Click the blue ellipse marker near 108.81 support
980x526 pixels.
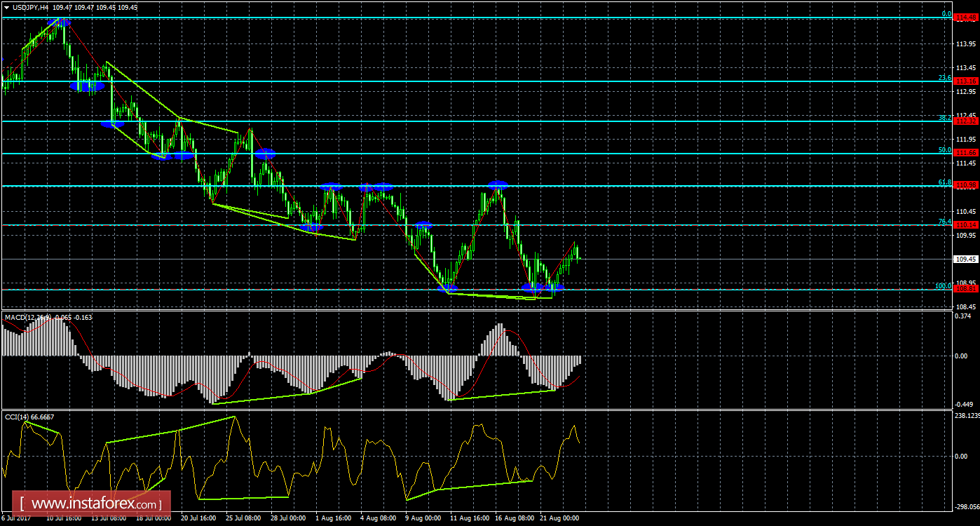pos(533,288)
